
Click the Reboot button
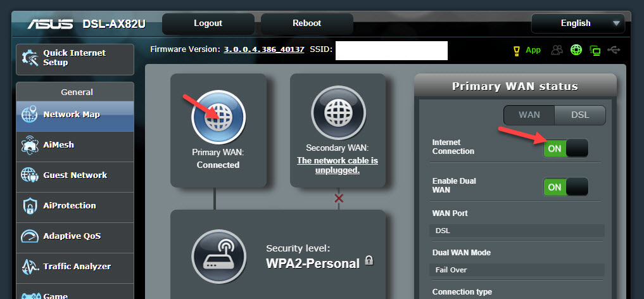[x=307, y=23]
